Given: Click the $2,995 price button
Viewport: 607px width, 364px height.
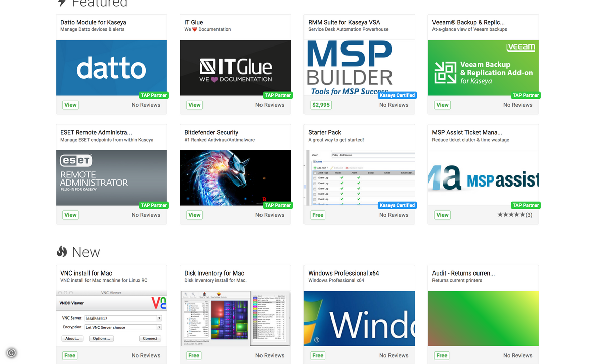Looking at the screenshot, I should point(321,105).
